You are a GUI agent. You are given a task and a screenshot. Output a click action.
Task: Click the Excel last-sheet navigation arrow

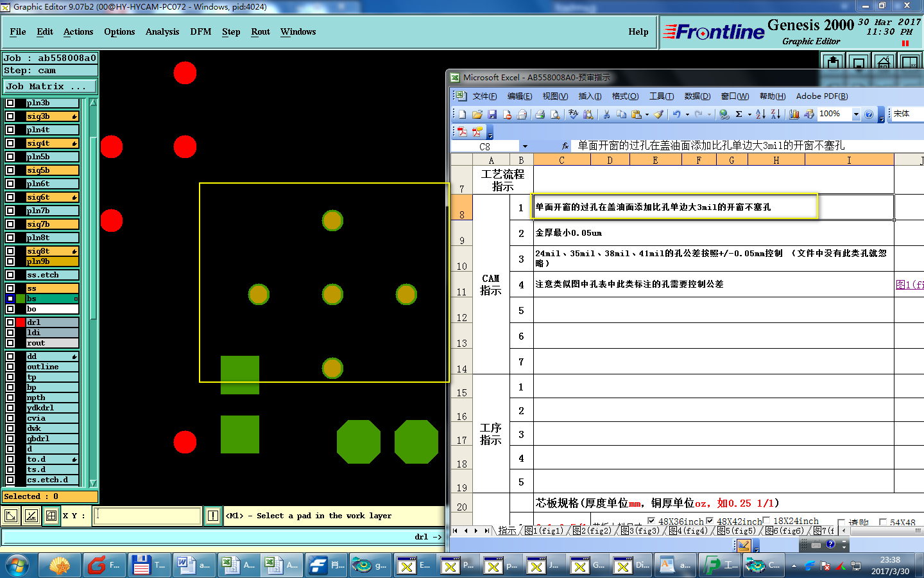pos(486,530)
